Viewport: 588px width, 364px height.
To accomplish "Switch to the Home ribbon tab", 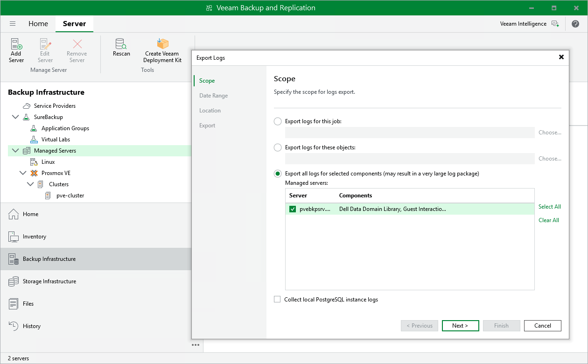I will click(38, 24).
